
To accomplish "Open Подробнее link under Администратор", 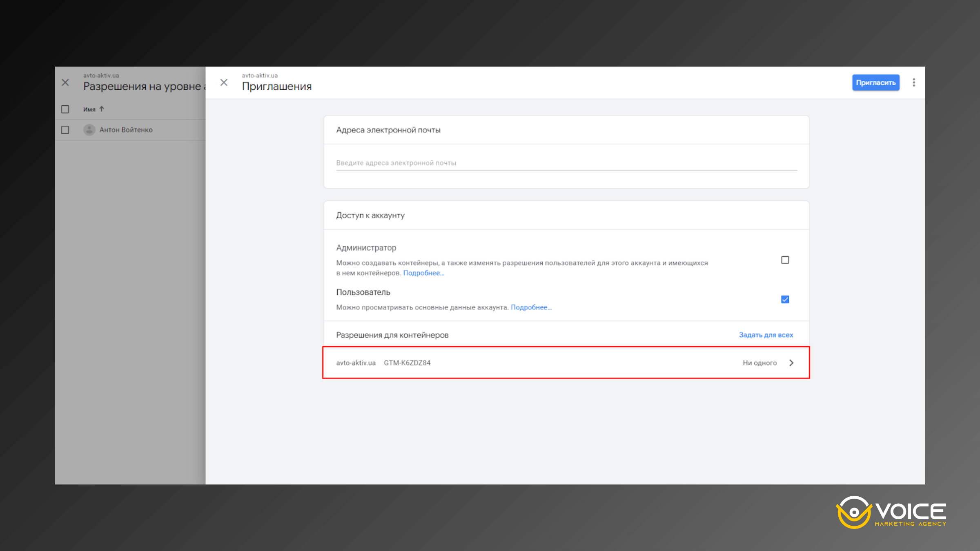I will click(423, 273).
